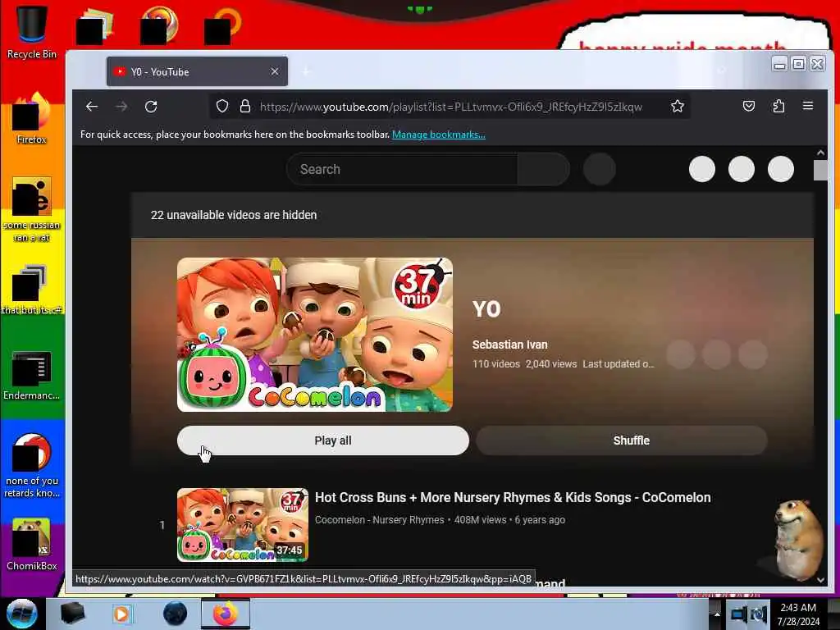Click the padlock site info icon
Viewport: 840px width, 630px height.
[x=245, y=106]
